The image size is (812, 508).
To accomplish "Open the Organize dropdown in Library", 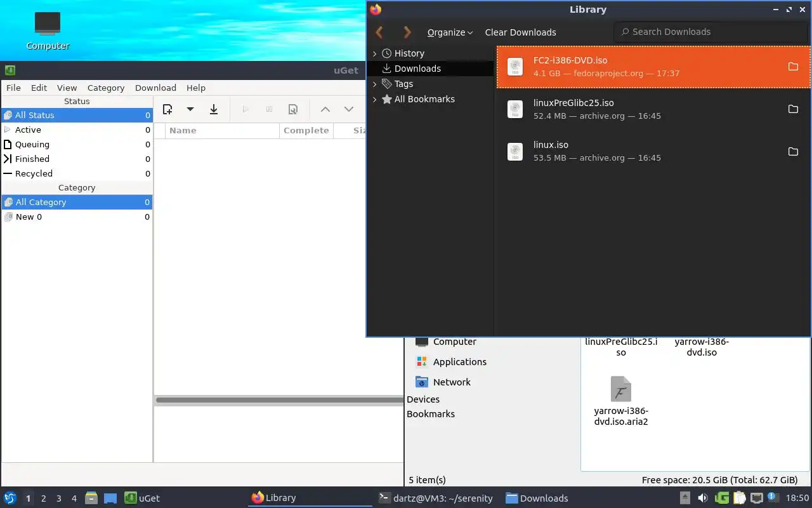I will 450,32.
